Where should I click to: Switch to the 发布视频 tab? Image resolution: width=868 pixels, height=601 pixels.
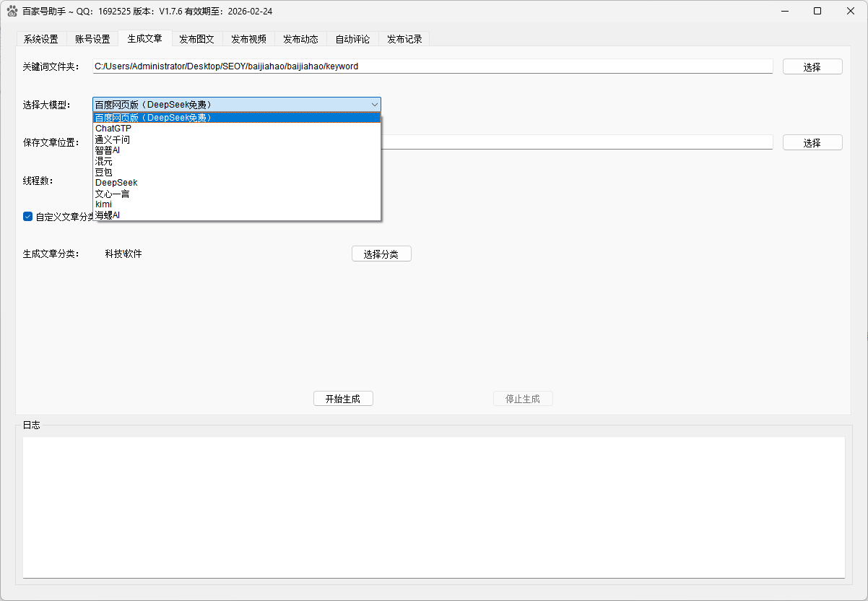(x=248, y=39)
